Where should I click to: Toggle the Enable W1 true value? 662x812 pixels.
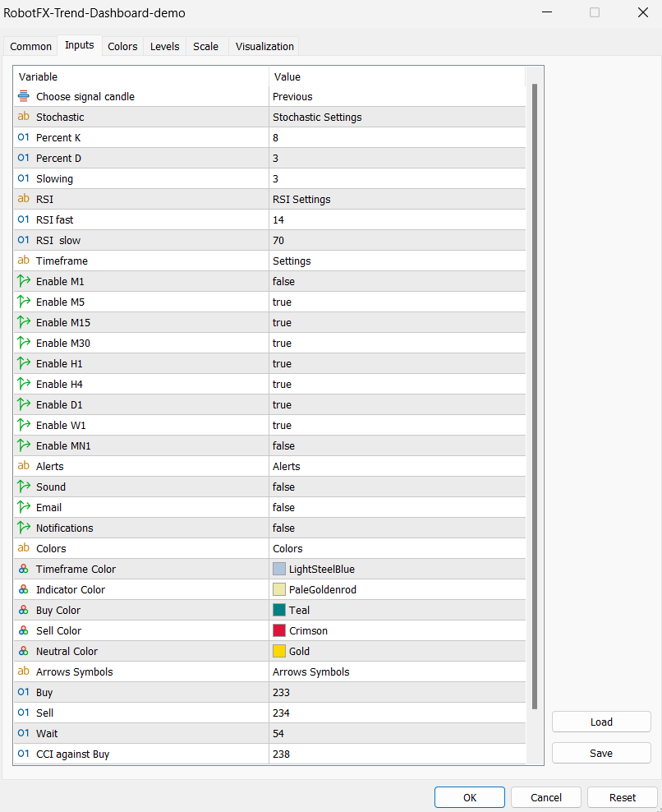pos(397,425)
